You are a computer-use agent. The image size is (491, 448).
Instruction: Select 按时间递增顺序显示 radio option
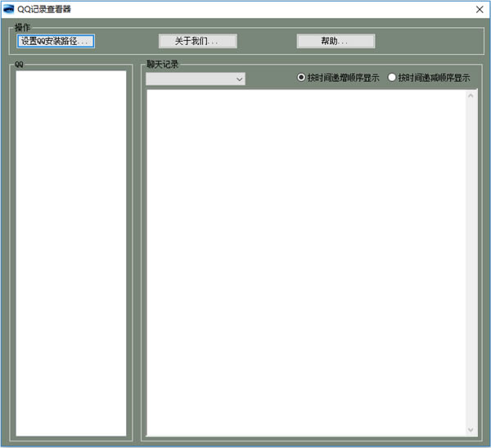(x=338, y=78)
